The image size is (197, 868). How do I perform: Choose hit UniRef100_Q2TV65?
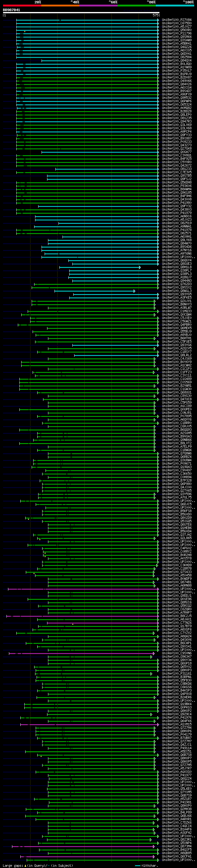click(x=177, y=491)
